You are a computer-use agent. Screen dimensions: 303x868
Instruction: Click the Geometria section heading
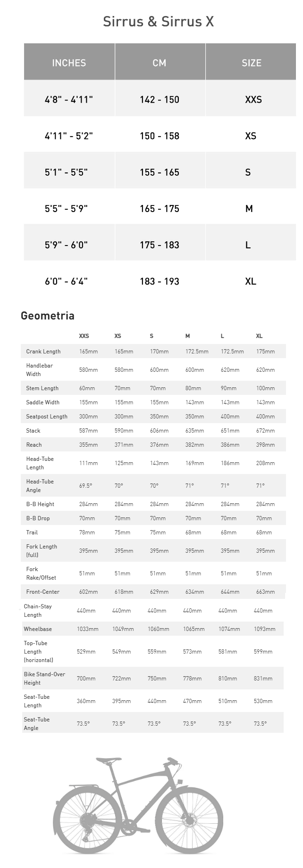[47, 316]
